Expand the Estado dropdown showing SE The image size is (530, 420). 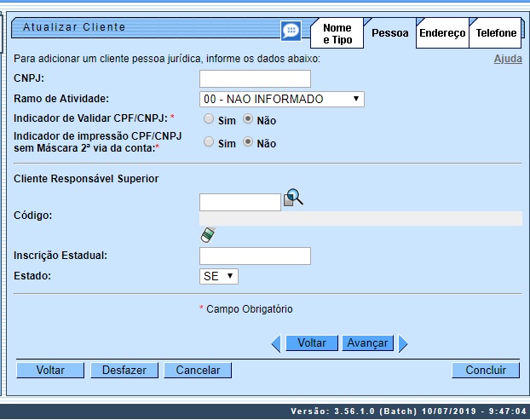(x=218, y=277)
